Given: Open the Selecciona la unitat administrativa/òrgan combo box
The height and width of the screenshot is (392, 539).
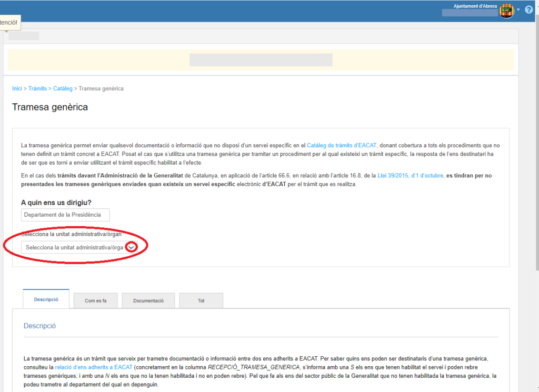Looking at the screenshot, I should [74, 247].
